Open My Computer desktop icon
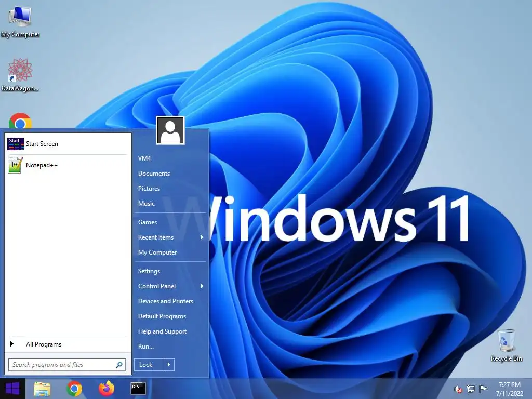 pyautogui.click(x=20, y=21)
